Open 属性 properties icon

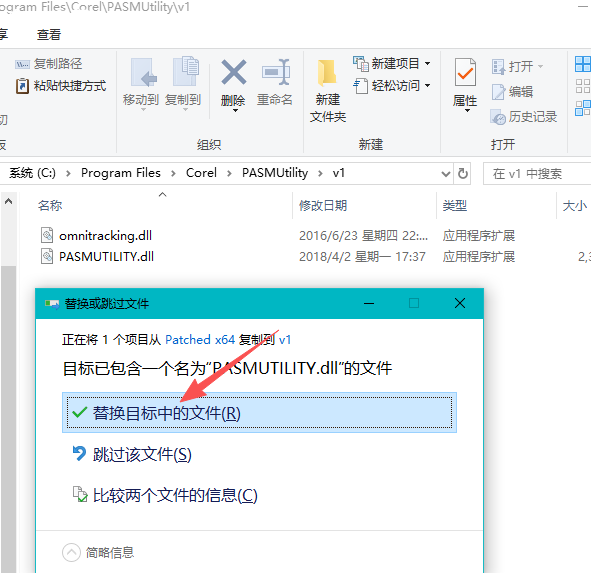pos(465,72)
